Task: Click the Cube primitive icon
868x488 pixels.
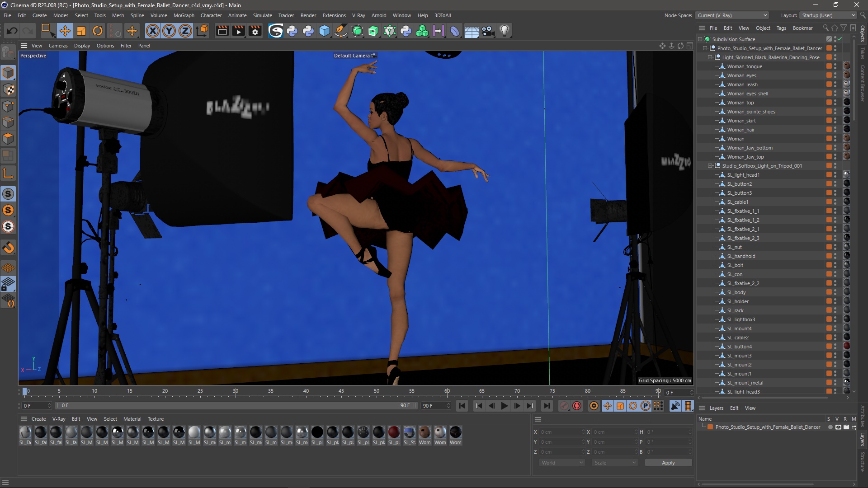Action: pyautogui.click(x=325, y=31)
